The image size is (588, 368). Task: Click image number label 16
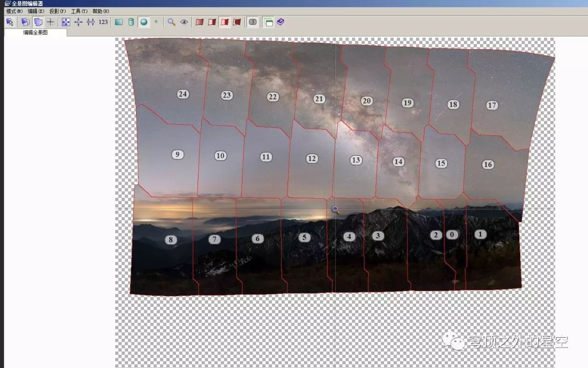point(488,165)
